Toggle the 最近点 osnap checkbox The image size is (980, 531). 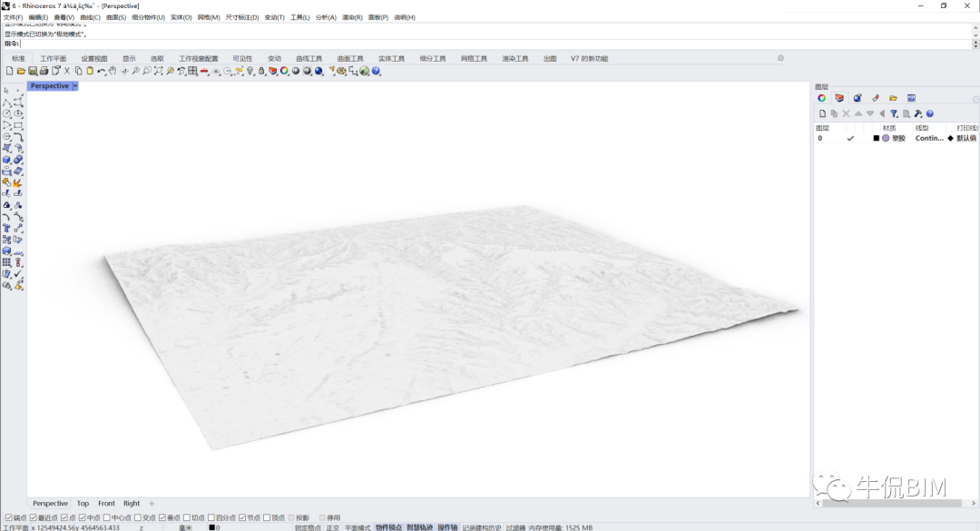coord(34,518)
